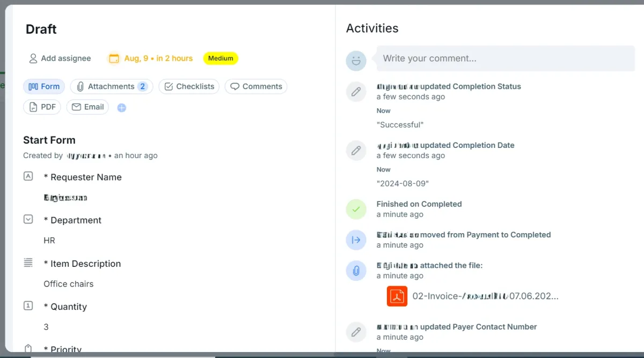Image resolution: width=644 pixels, height=358 pixels.
Task: Click green checkmark Finished on Completed icon
Action: 356,209
